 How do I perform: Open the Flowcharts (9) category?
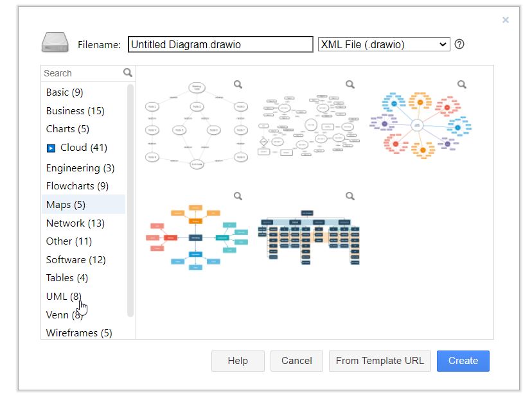click(77, 186)
